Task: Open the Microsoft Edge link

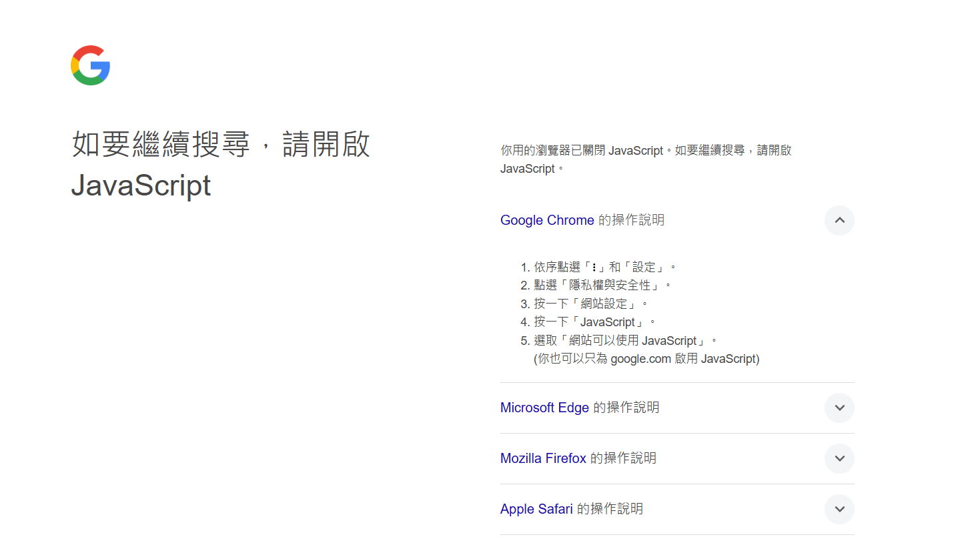Action: [544, 407]
